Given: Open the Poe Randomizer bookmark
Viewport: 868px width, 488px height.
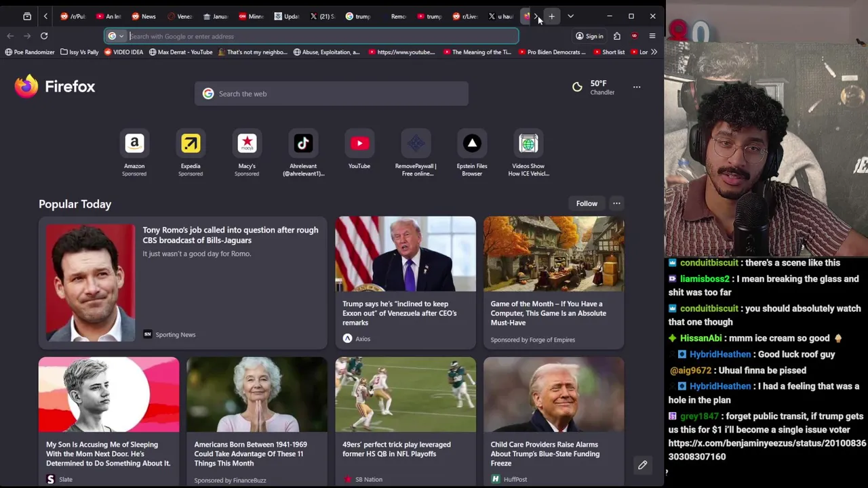Looking at the screenshot, I should pyautogui.click(x=30, y=52).
